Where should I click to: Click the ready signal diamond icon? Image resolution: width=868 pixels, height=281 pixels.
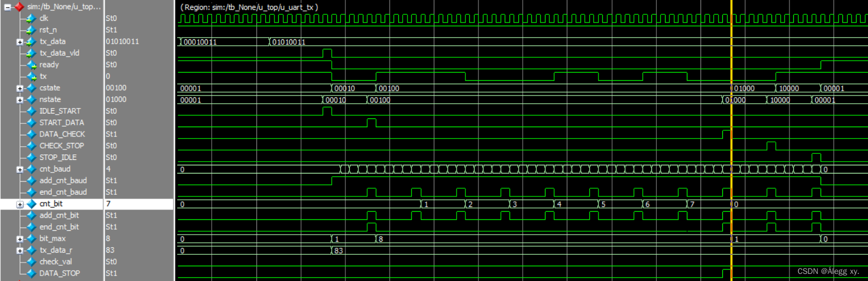(x=31, y=65)
